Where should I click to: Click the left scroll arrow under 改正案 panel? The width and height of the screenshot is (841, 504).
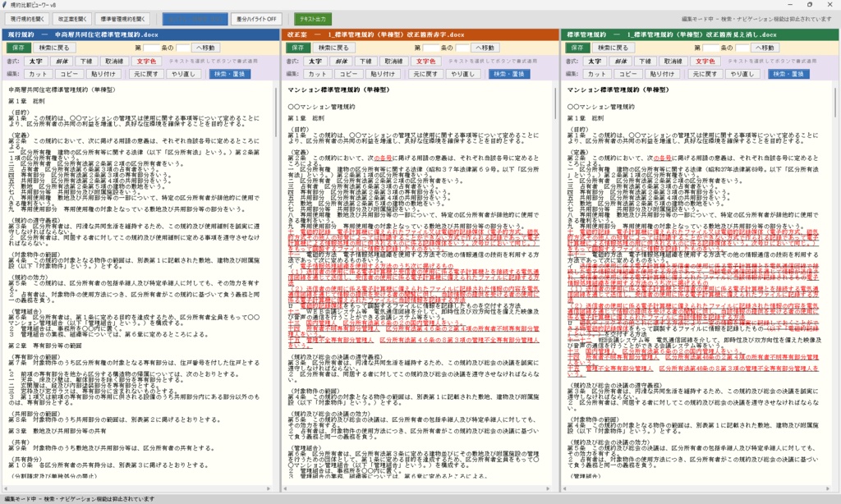pos(285,488)
